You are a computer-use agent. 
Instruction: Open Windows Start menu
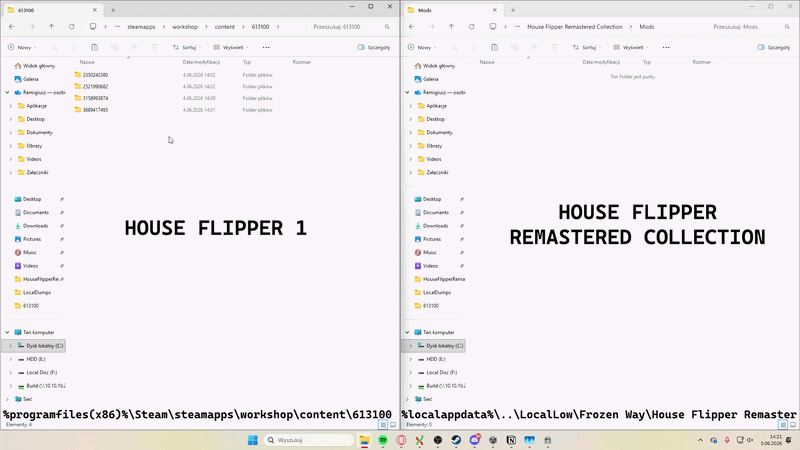[253, 440]
